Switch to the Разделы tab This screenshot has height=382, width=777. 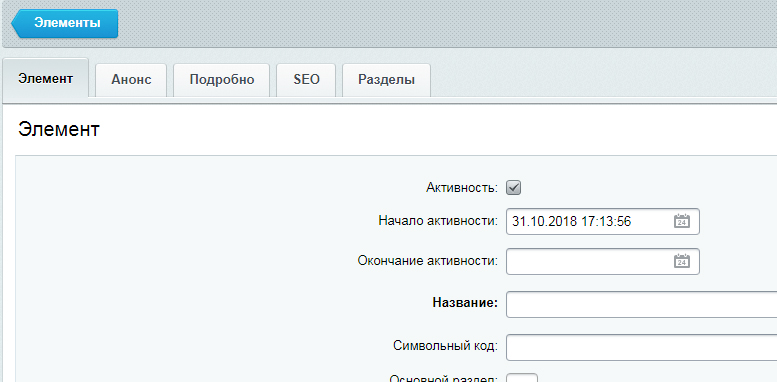(387, 80)
